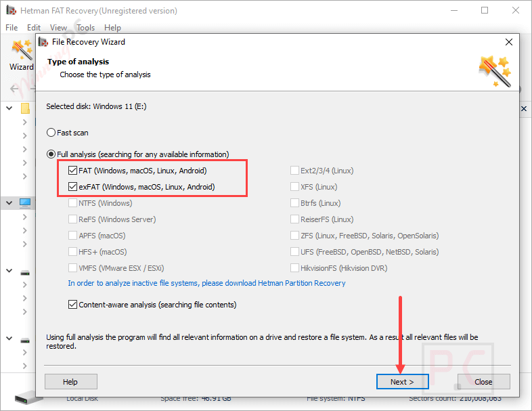Click the Next button in the wizard
Image resolution: width=532 pixels, height=411 pixels.
click(x=403, y=382)
